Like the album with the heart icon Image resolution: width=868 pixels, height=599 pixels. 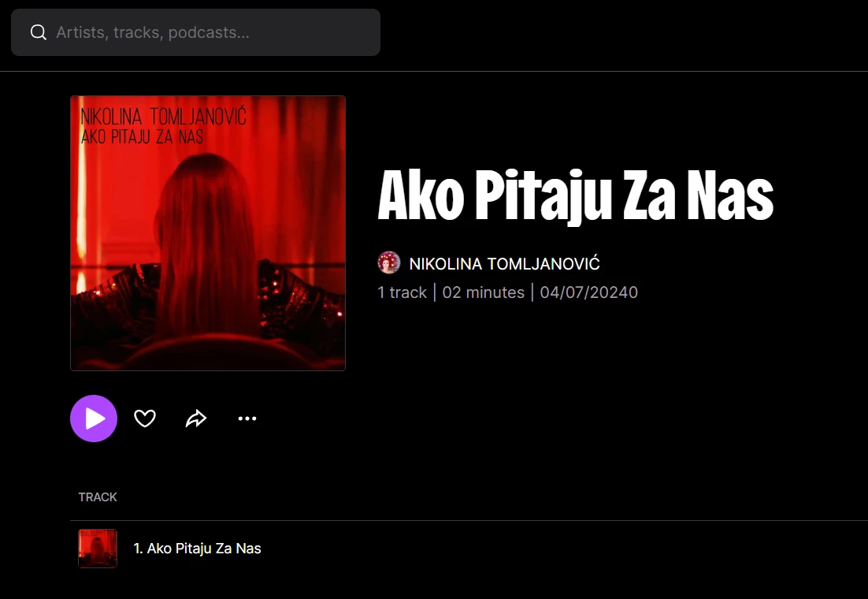click(x=145, y=419)
